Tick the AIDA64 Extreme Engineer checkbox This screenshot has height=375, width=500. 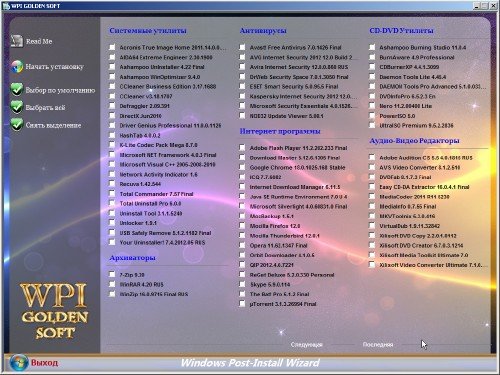112,57
